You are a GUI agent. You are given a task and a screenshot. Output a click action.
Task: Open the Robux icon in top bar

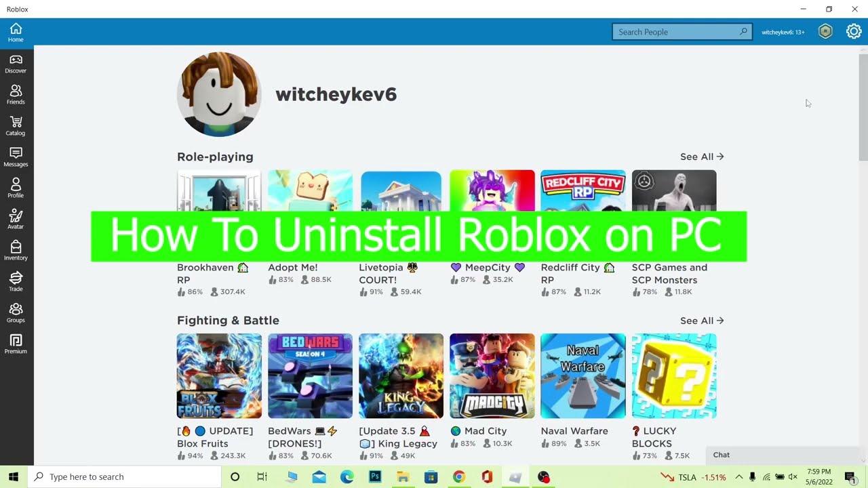coord(825,32)
